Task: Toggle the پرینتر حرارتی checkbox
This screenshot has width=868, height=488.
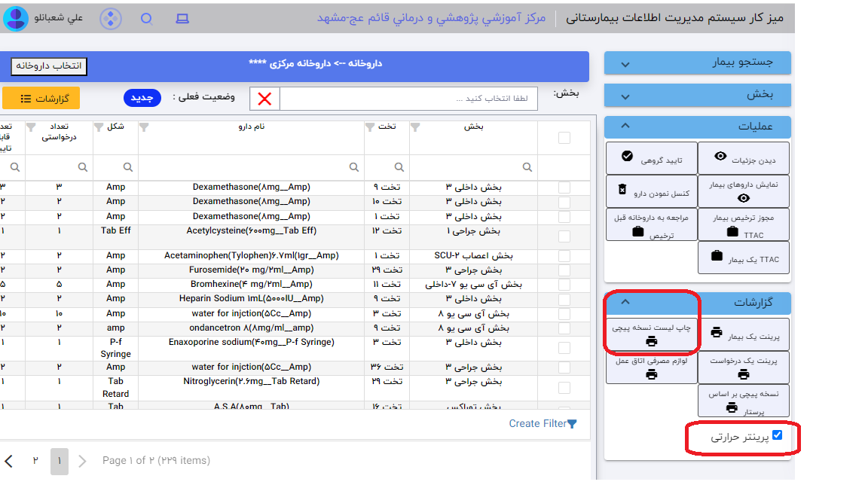Action: click(778, 435)
